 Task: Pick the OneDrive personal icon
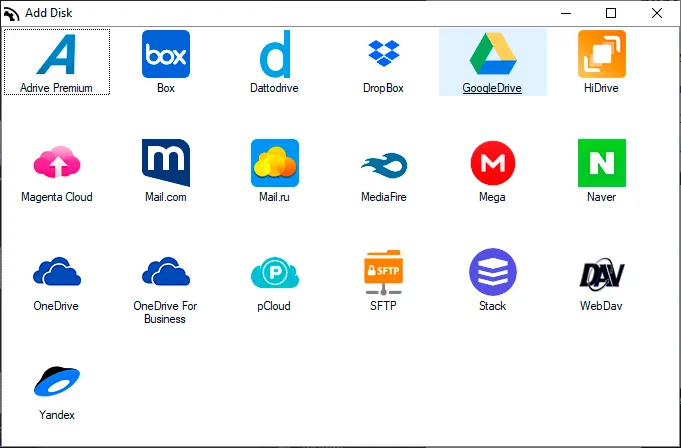pyautogui.click(x=57, y=271)
